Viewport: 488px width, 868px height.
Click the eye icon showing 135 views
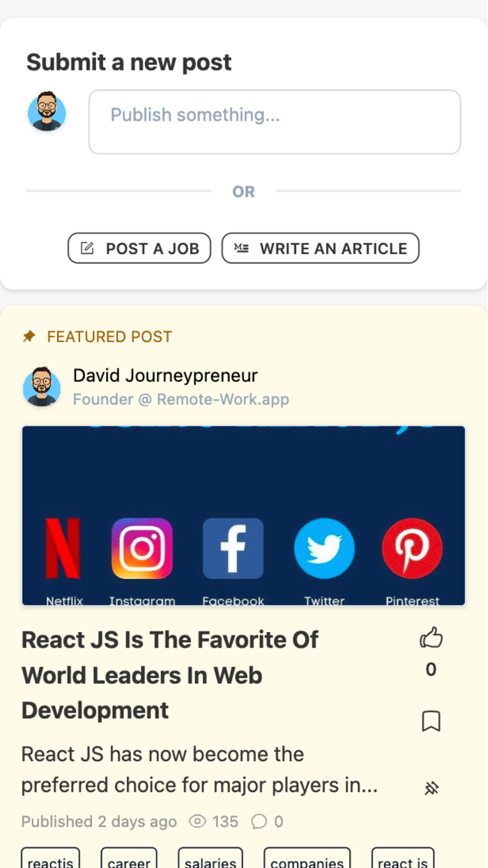[x=198, y=822]
